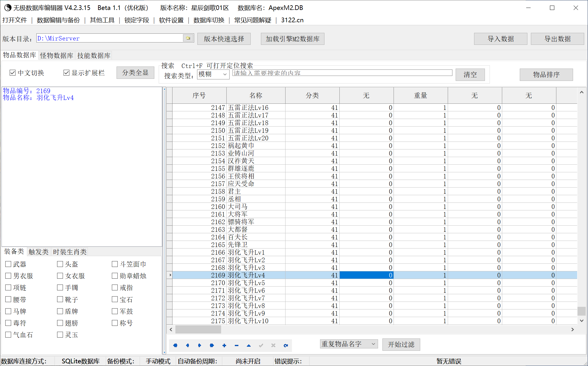Viewport: 588px width, 366px height.
Task: Open 常见问题解疑 menu
Action: pos(253,20)
